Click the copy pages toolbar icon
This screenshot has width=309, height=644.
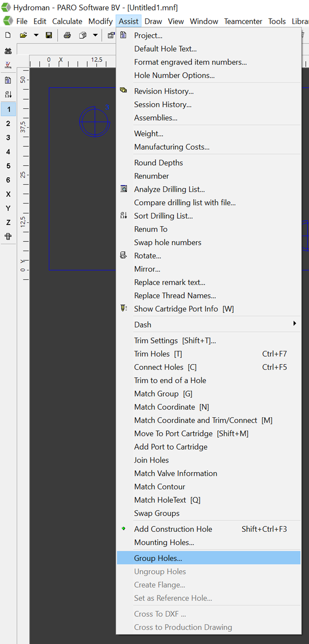83,35
